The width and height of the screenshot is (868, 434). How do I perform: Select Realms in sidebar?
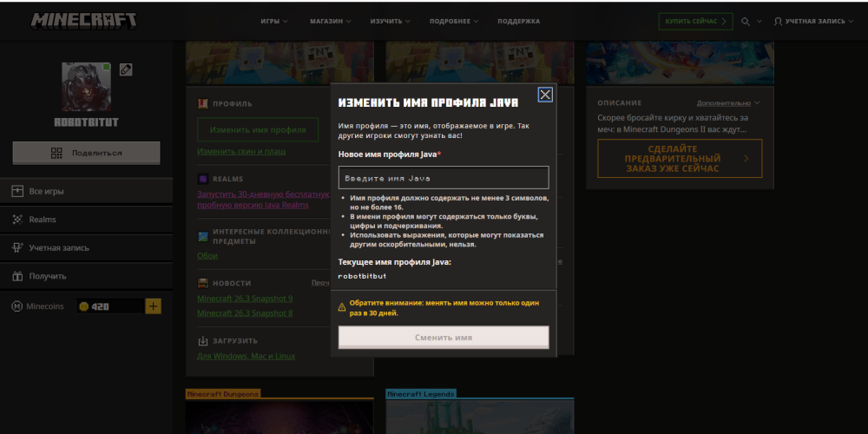[x=86, y=220]
